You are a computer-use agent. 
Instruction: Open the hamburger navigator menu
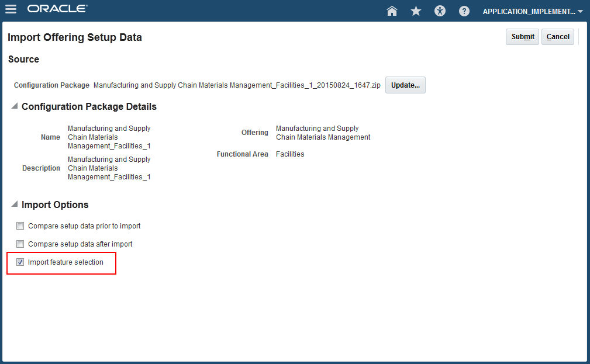(x=11, y=9)
